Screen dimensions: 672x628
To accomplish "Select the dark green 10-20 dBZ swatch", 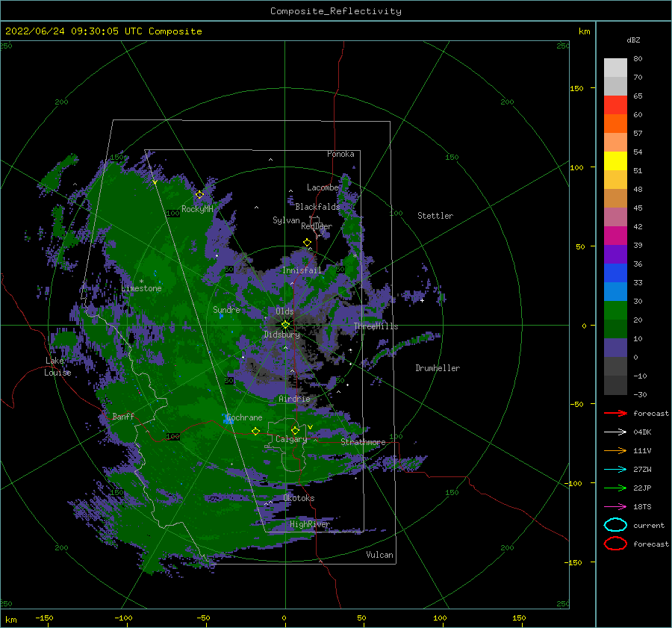I will [x=615, y=329].
